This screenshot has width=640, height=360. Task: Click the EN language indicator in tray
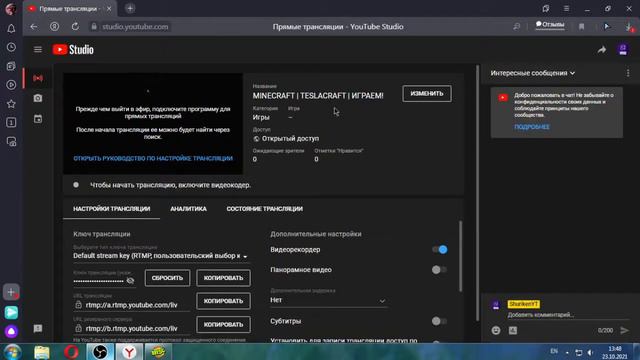pos(554,351)
